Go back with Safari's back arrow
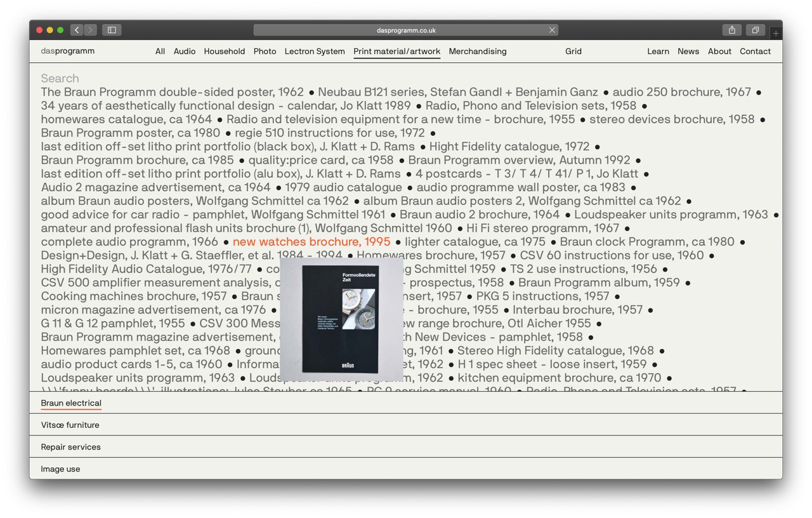The image size is (812, 518). coord(77,30)
